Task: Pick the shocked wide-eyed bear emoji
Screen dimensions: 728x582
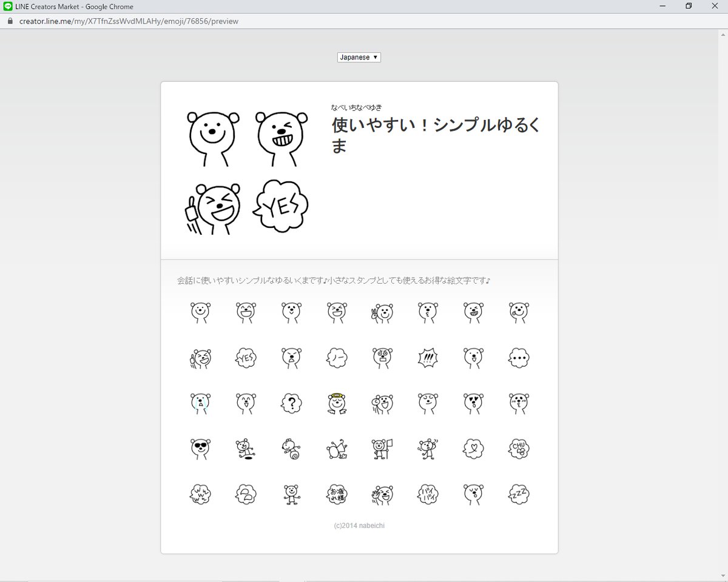Action: click(382, 358)
